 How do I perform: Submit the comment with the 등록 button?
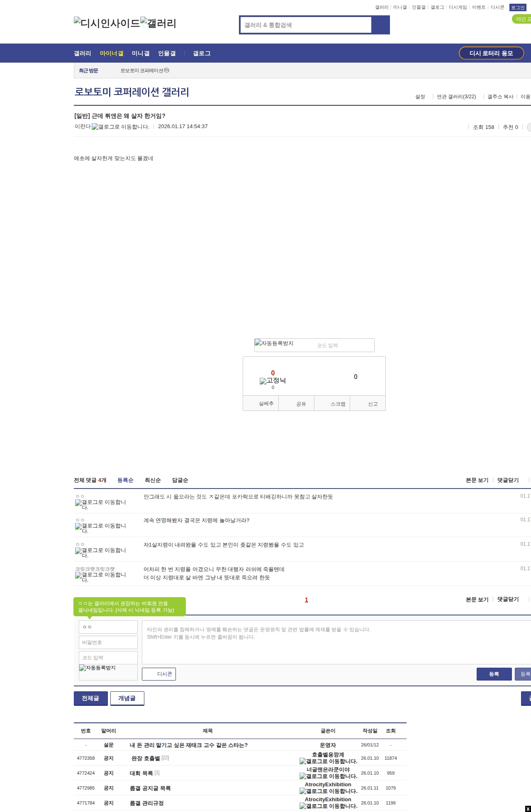point(494,674)
